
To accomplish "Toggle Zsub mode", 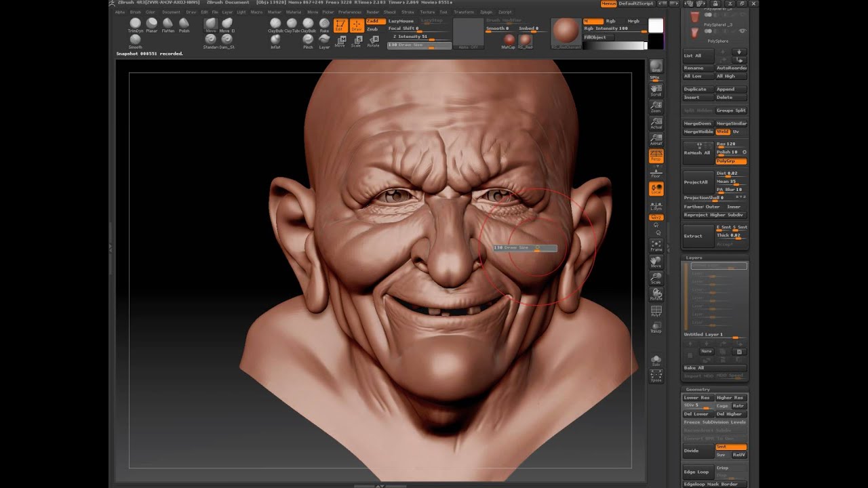I will pyautogui.click(x=375, y=29).
